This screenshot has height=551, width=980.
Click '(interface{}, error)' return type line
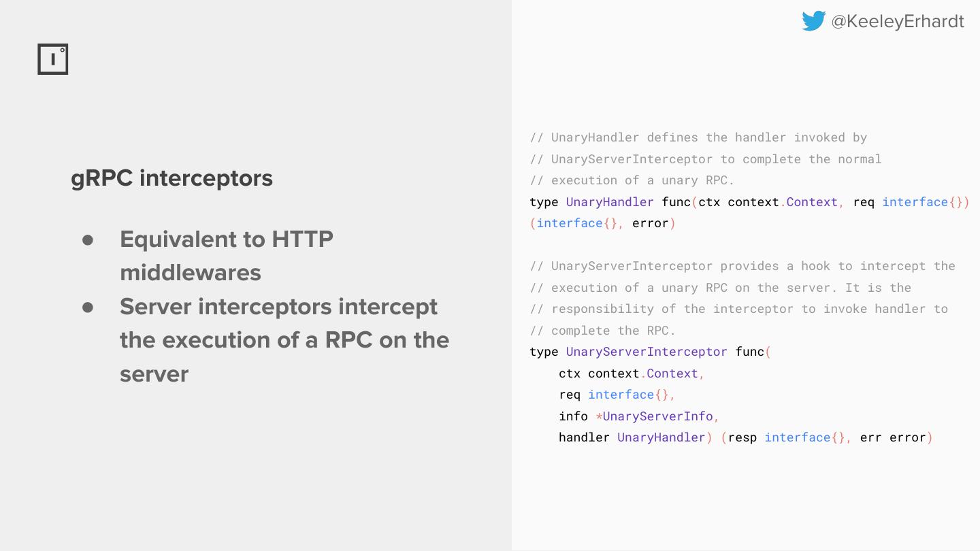[x=602, y=223]
